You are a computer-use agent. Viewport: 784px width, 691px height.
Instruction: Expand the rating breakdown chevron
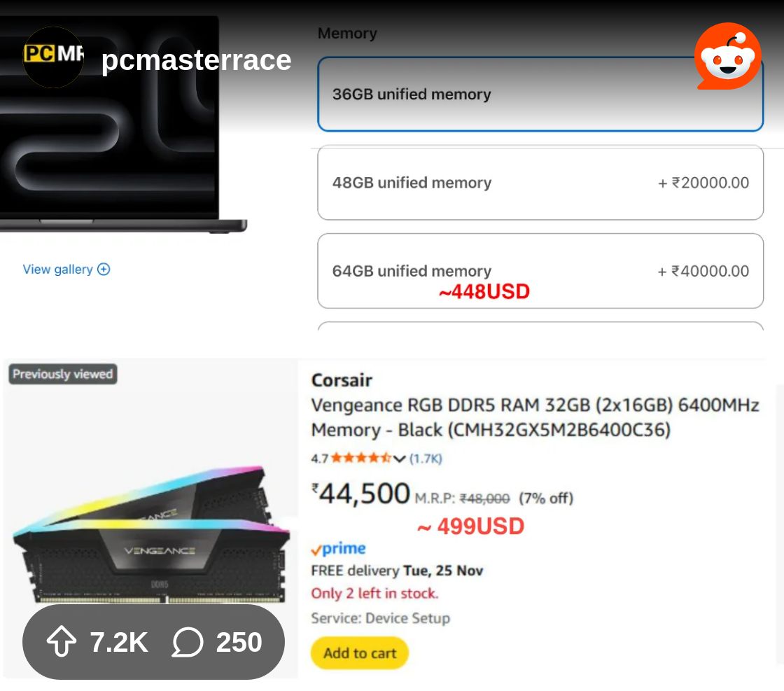400,459
